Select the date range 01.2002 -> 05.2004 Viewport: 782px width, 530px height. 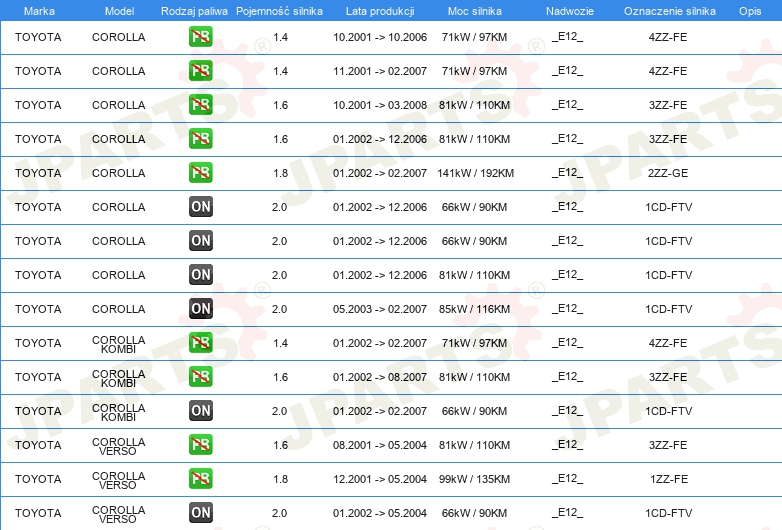tap(380, 513)
